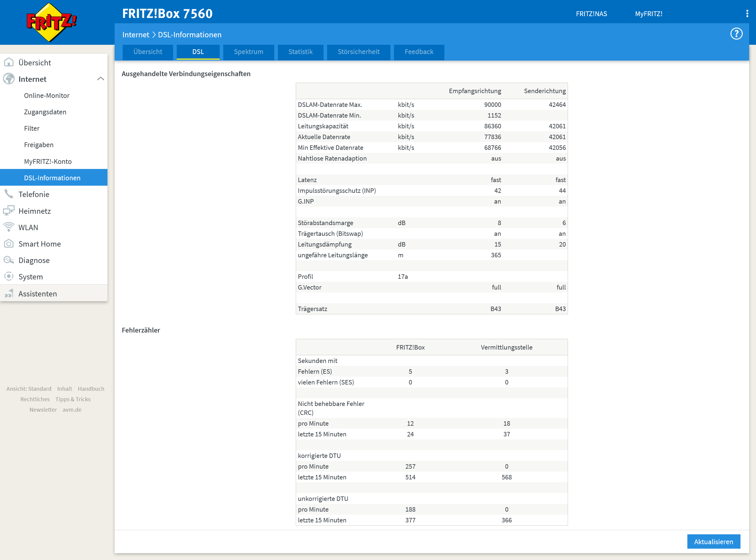The height and width of the screenshot is (560, 756).
Task: Open the three-dot options menu
Action: coord(747,13)
